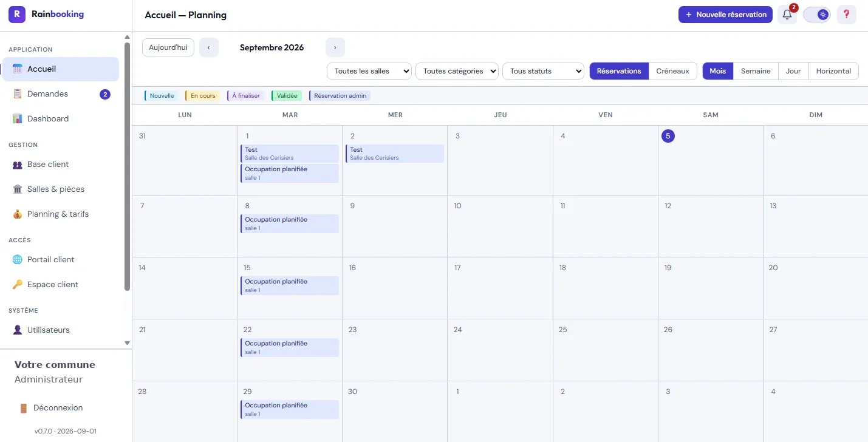Click the Aujourd'hui button
The image size is (868, 442).
click(168, 47)
